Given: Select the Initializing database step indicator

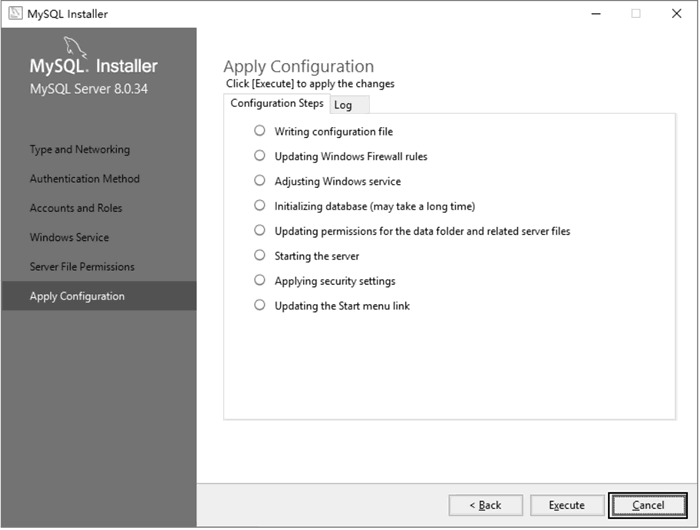Looking at the screenshot, I should [x=259, y=205].
